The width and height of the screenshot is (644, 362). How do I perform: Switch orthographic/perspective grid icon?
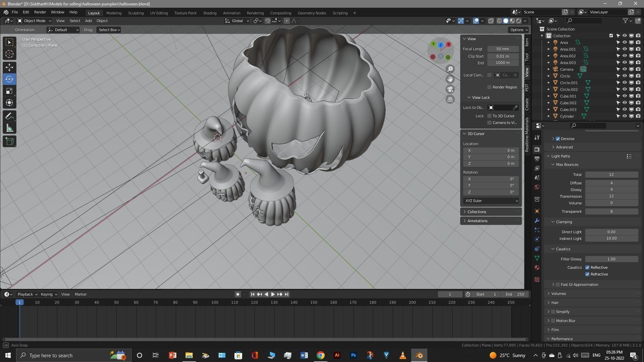coord(450,99)
